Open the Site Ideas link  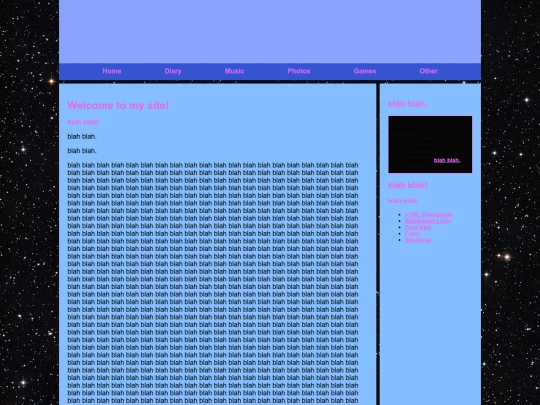(418, 240)
